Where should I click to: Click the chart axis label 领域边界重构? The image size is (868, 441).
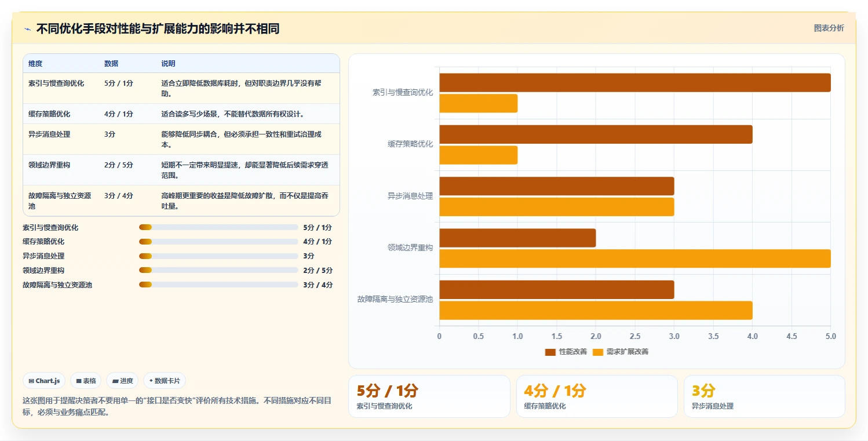pos(410,247)
